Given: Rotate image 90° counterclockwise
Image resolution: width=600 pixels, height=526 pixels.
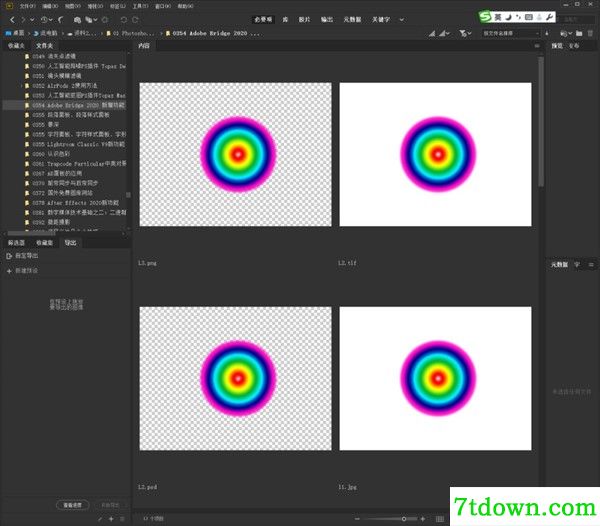Looking at the screenshot, I should (x=124, y=20).
